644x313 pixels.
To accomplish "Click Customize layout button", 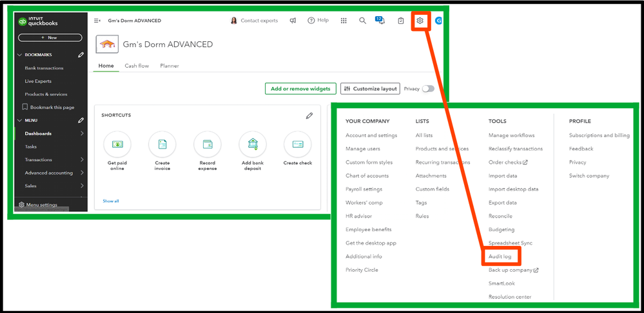I will coord(370,89).
